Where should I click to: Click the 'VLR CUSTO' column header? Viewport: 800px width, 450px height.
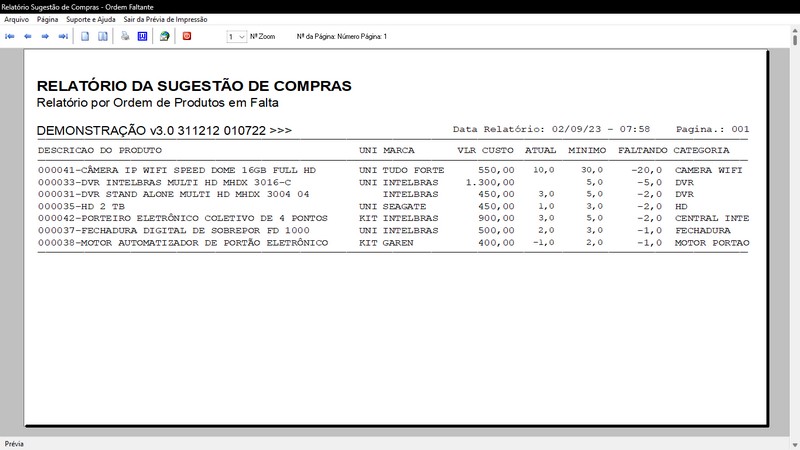pyautogui.click(x=485, y=150)
